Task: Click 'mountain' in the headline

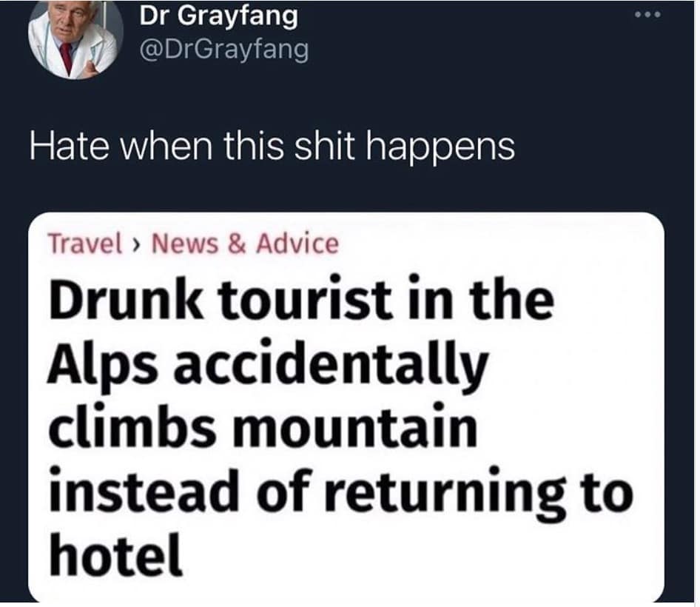Action: point(354,427)
